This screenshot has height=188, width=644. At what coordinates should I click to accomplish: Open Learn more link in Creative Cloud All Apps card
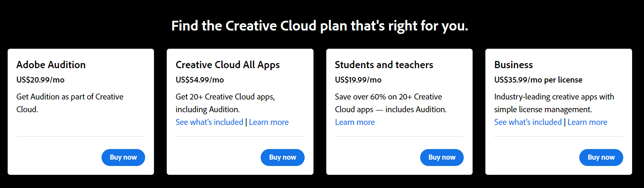pos(269,122)
